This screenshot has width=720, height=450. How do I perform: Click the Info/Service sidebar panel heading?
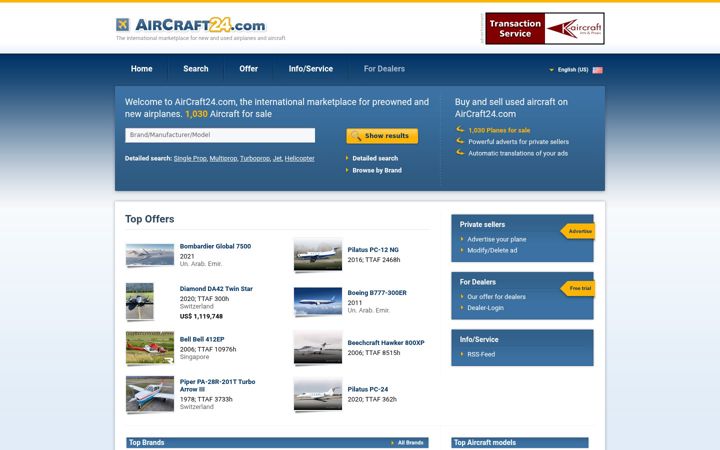pyautogui.click(x=479, y=340)
